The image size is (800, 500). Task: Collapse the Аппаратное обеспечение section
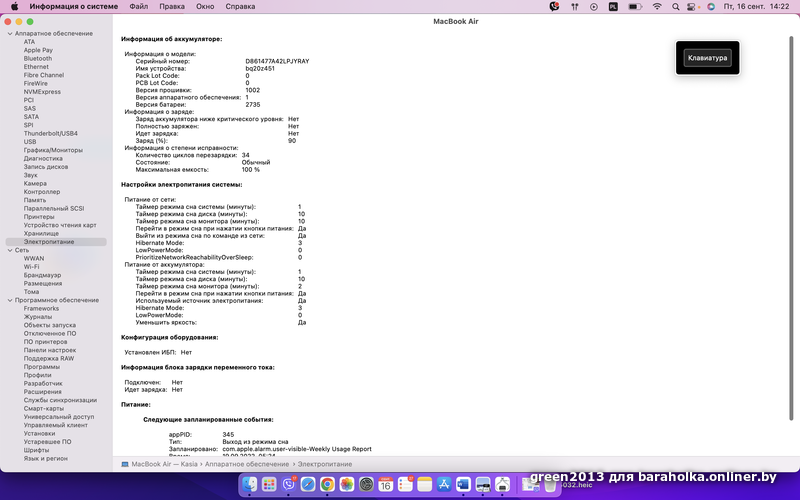(10, 34)
